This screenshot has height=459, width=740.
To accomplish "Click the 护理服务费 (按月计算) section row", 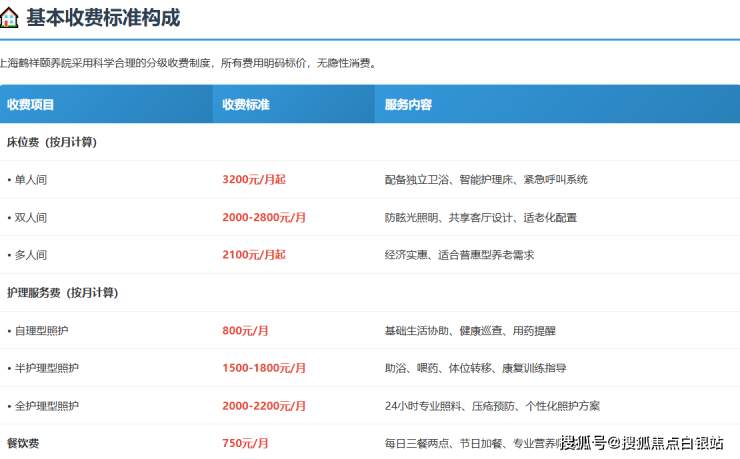I will tap(62, 293).
